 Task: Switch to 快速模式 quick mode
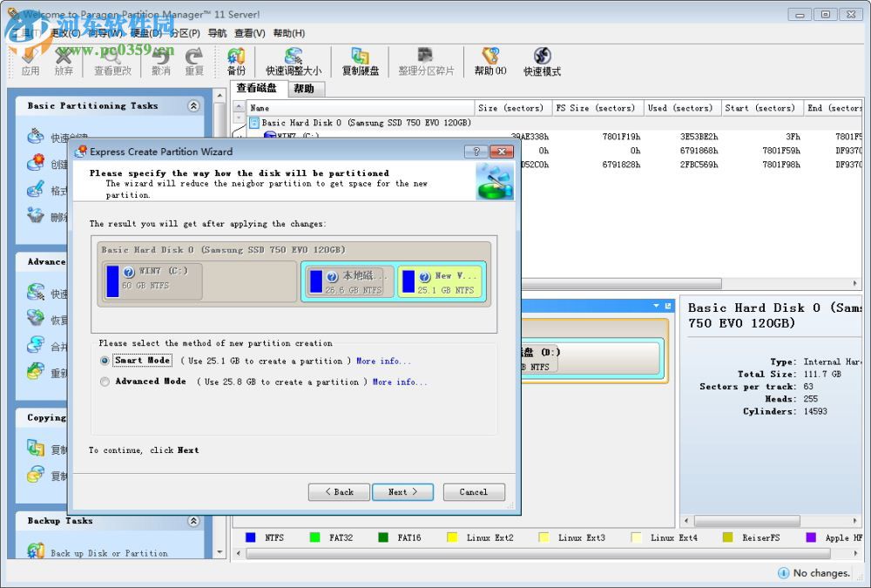coord(542,61)
